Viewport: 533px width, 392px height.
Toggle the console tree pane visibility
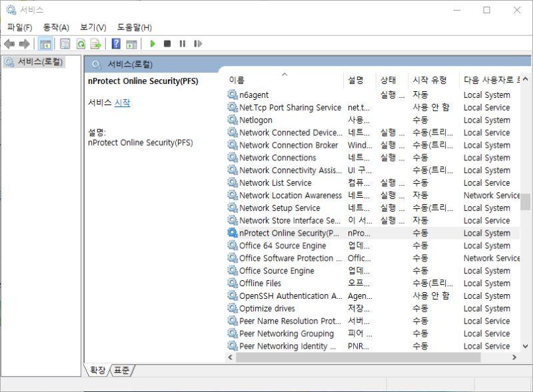[45, 44]
